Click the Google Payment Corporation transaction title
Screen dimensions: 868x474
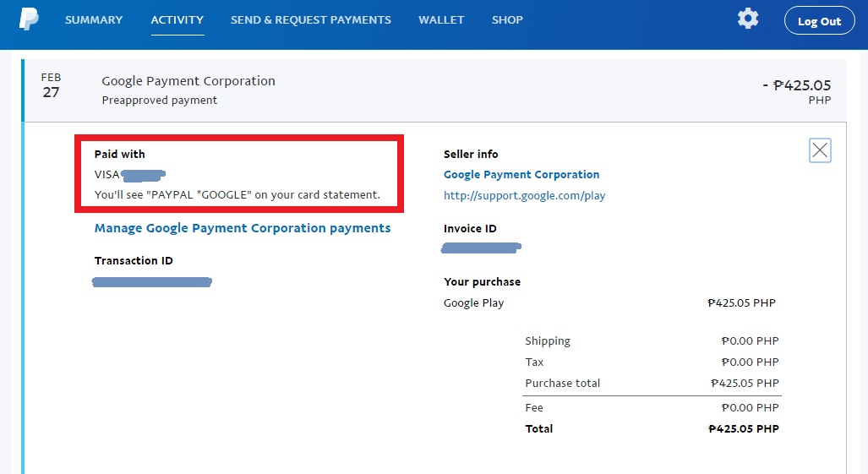click(188, 81)
